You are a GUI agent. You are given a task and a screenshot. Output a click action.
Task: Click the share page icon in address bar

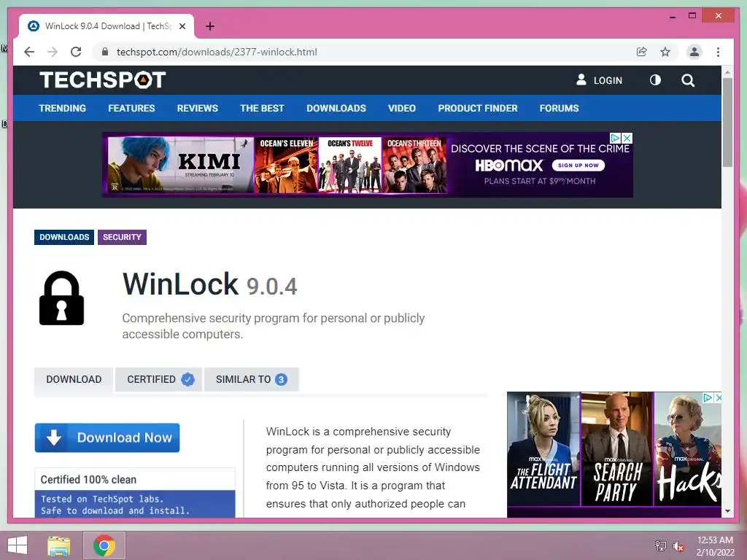tap(642, 52)
